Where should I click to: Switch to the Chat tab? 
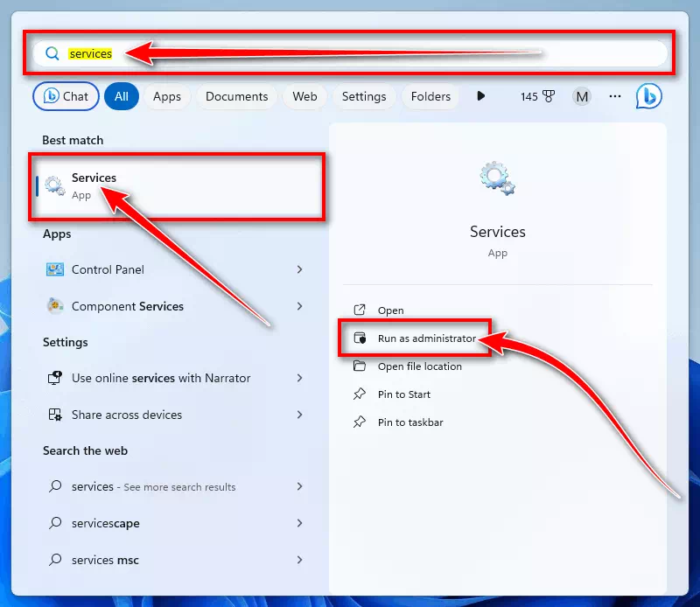pyautogui.click(x=66, y=96)
